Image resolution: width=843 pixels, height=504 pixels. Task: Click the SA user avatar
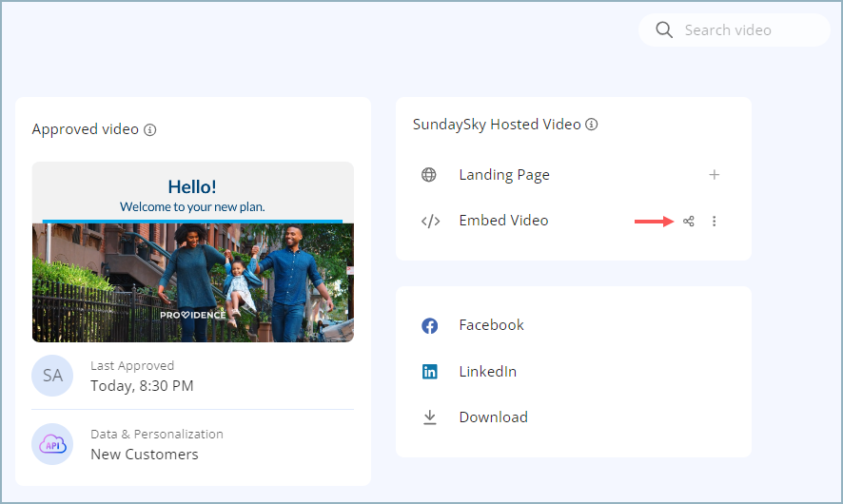point(52,376)
